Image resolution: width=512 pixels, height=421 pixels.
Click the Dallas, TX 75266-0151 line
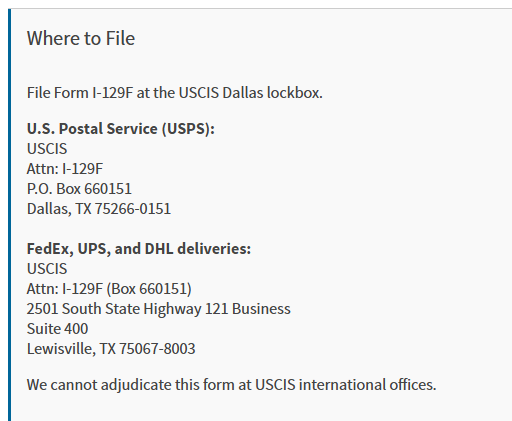click(x=99, y=209)
